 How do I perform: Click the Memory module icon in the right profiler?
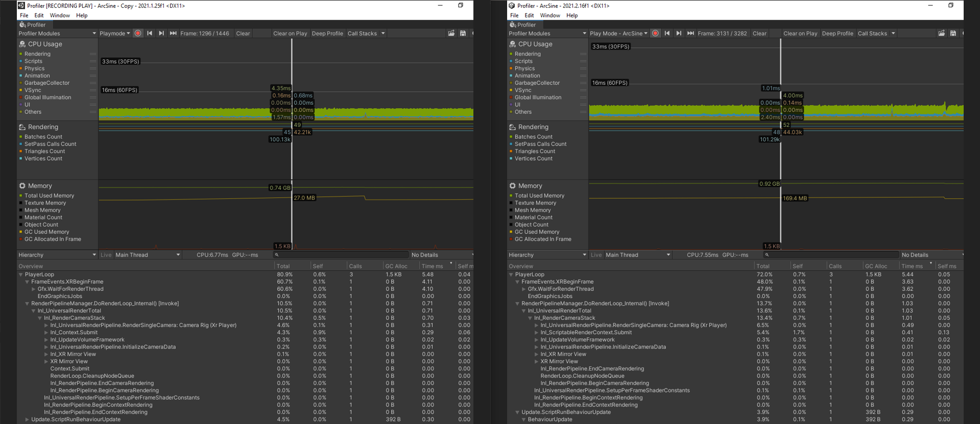pos(512,186)
